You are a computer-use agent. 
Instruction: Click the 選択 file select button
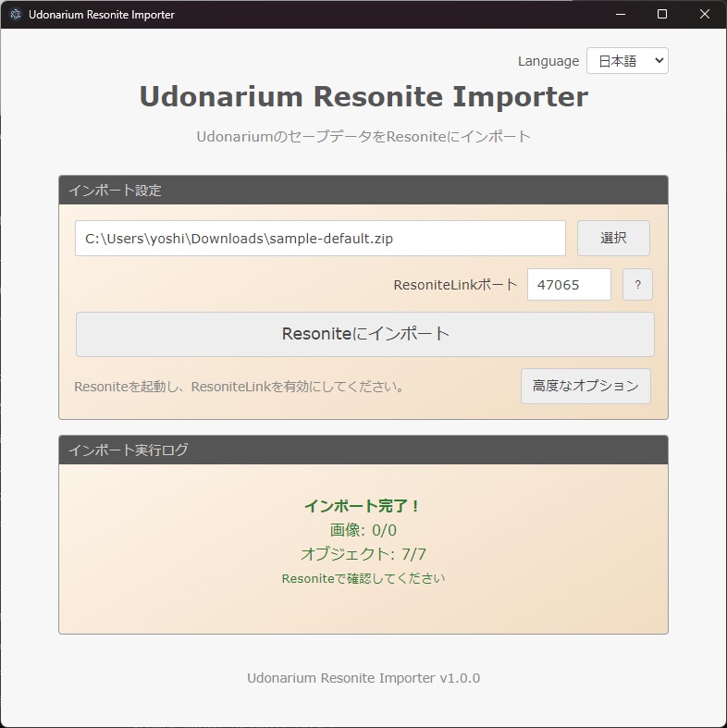click(613, 238)
